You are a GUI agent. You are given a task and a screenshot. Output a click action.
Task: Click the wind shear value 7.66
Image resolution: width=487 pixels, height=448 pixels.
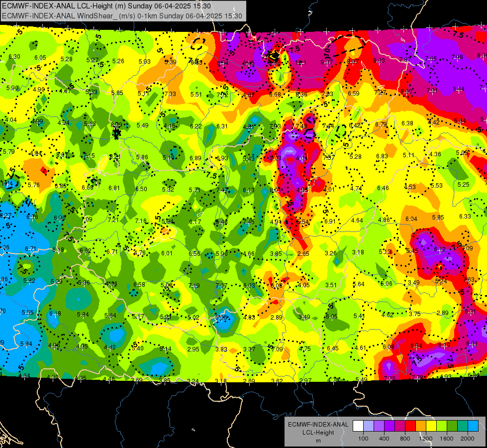tap(431, 58)
